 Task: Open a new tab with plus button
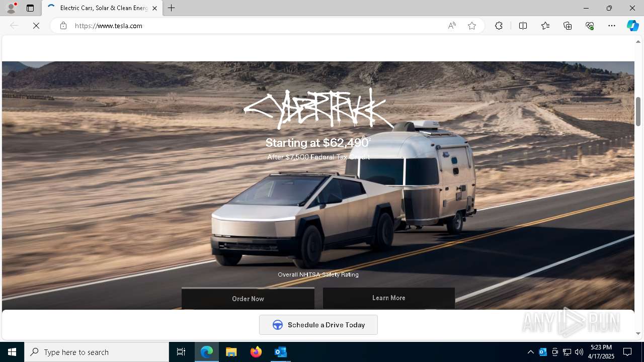[x=172, y=8]
